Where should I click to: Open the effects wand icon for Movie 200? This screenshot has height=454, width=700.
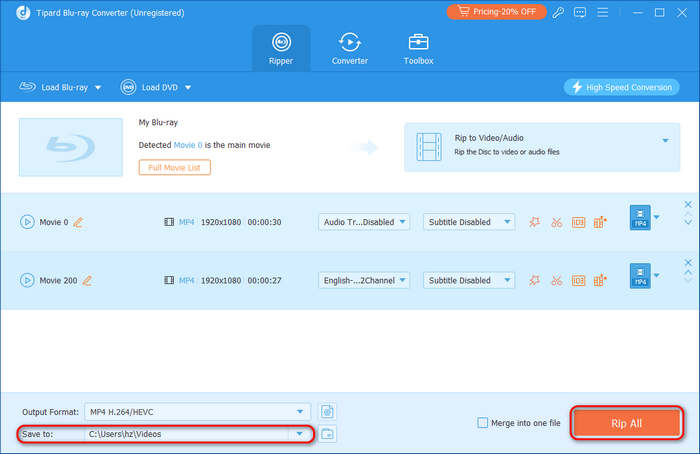point(535,281)
